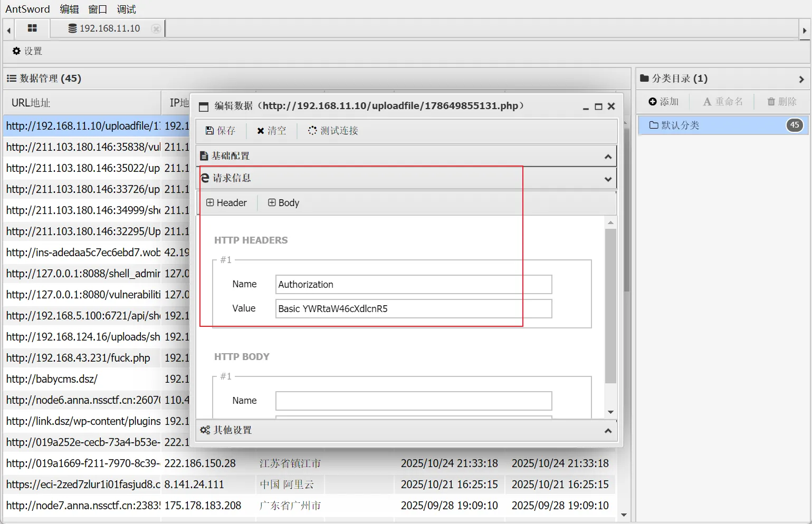This screenshot has width=812, height=524.
Task: Close the edit data dialog
Action: click(x=612, y=106)
